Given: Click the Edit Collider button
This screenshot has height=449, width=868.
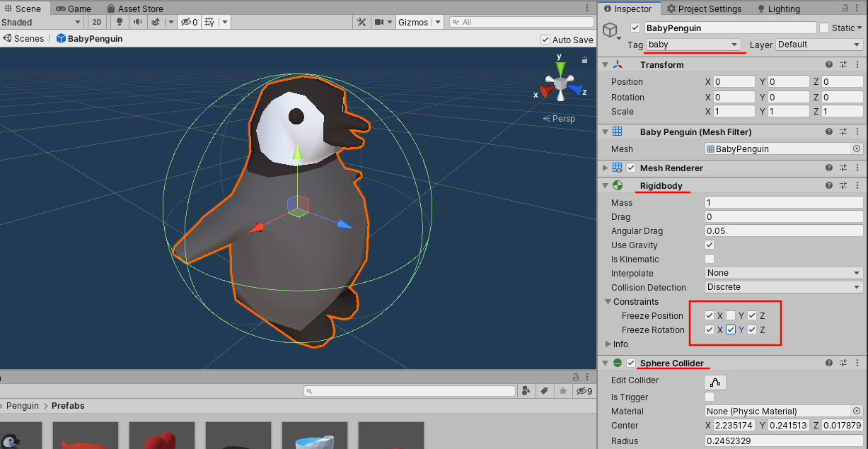Looking at the screenshot, I should tap(715, 383).
